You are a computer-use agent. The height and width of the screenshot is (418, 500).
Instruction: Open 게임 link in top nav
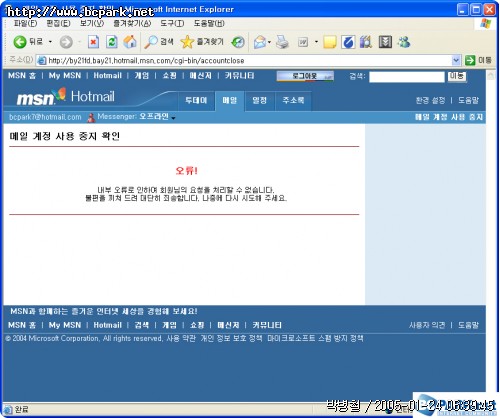pyautogui.click(x=142, y=76)
